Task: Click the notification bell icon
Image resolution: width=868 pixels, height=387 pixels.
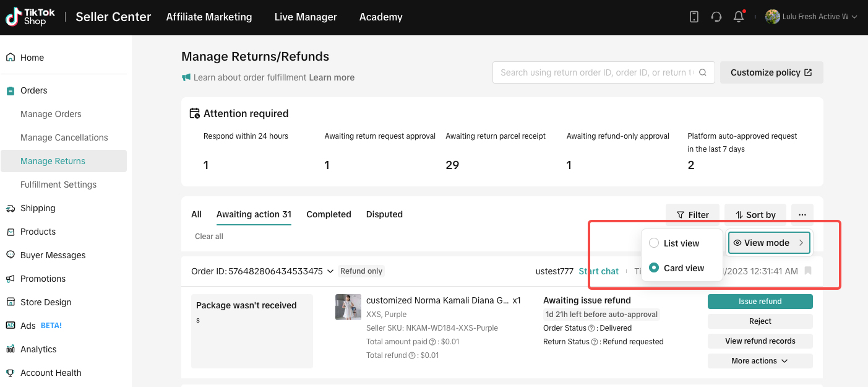Action: pos(738,17)
